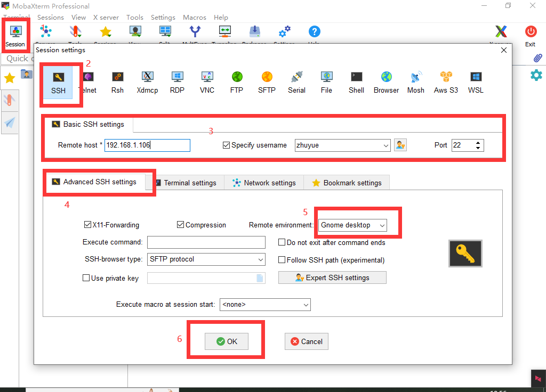Open the Sessions menu
The image size is (546, 392).
pos(51,18)
